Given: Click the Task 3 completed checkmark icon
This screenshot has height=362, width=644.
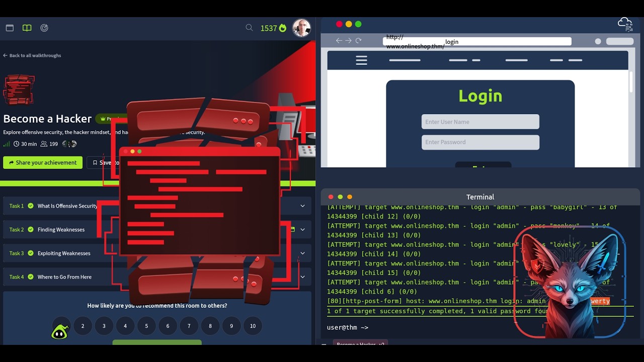Looking at the screenshot, I should 31,253.
